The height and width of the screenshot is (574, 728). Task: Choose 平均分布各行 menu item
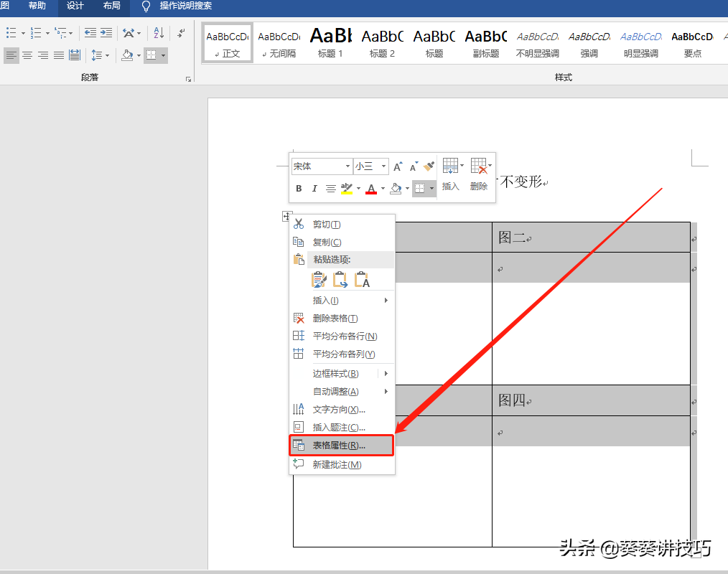click(342, 336)
